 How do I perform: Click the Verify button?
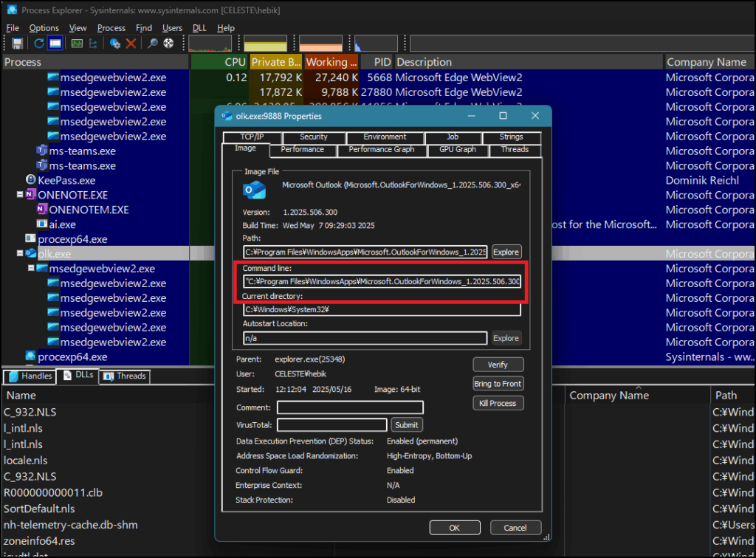[x=498, y=365]
